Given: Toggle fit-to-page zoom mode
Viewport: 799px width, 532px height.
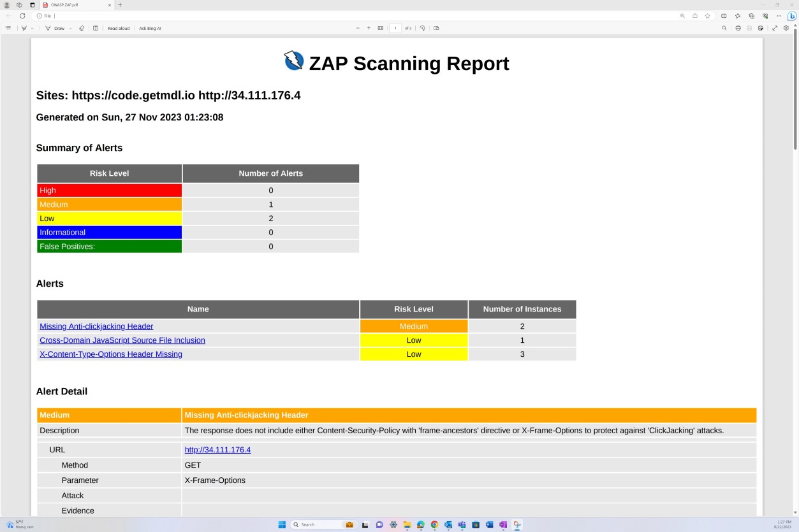Looking at the screenshot, I should click(x=381, y=27).
